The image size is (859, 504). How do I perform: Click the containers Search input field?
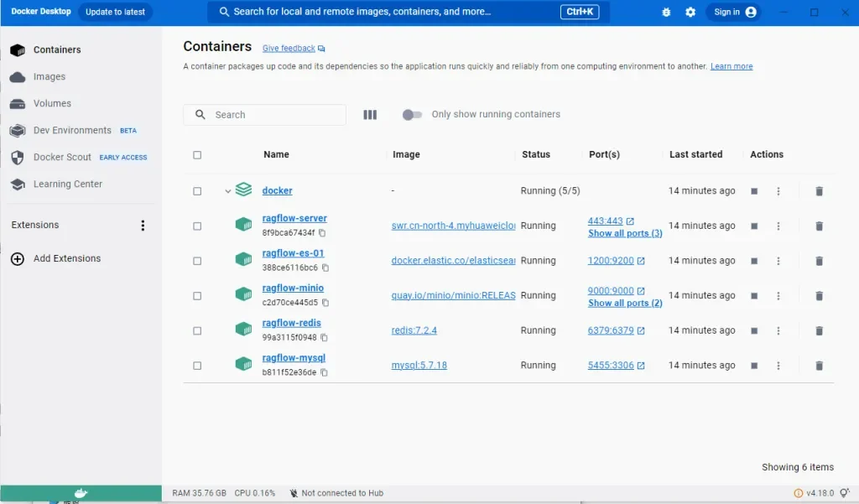pyautogui.click(x=264, y=115)
